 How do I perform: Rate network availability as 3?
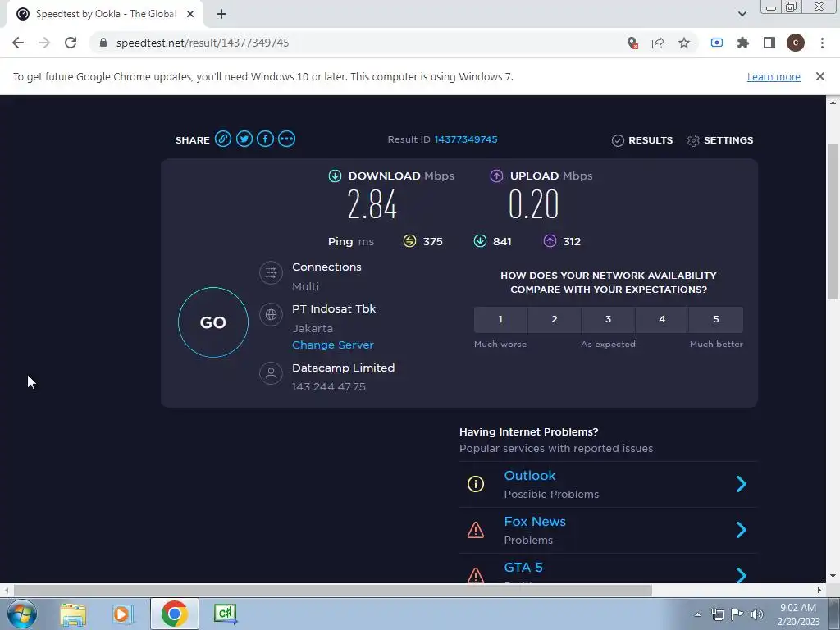[608, 319]
